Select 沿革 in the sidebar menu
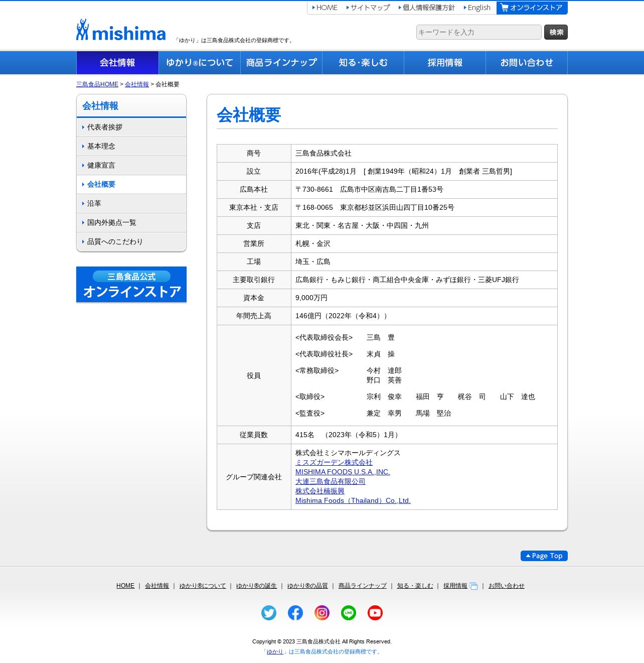644x663 pixels. tap(131, 204)
